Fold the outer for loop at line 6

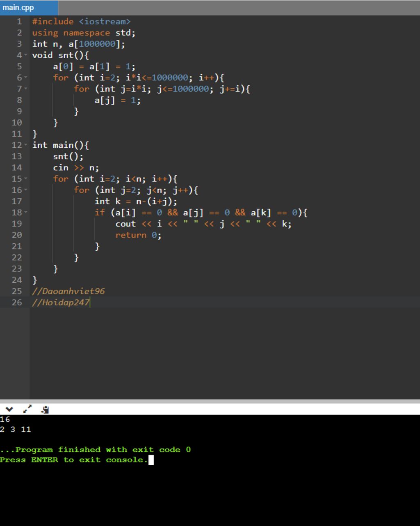pos(26,78)
